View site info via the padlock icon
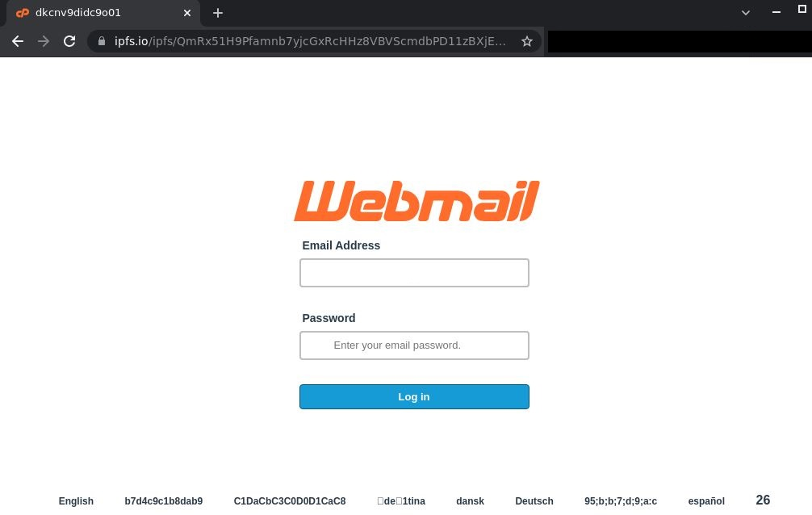This screenshot has height=515, width=812. [102, 41]
